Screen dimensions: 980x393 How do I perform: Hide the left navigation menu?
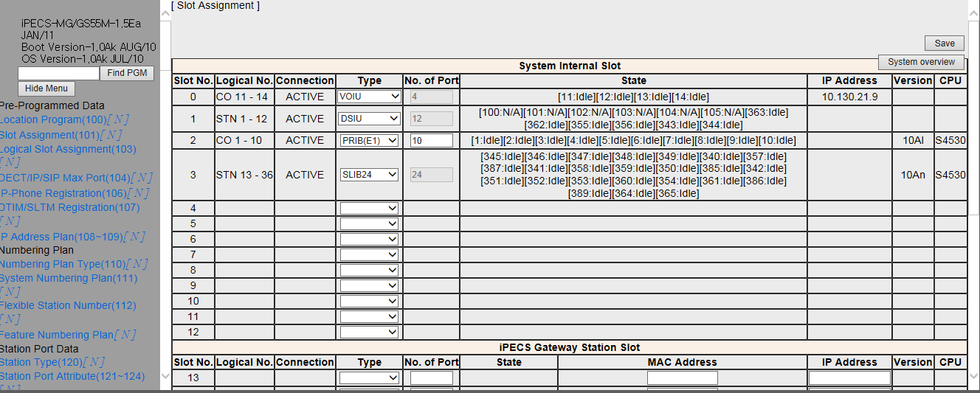(46, 88)
